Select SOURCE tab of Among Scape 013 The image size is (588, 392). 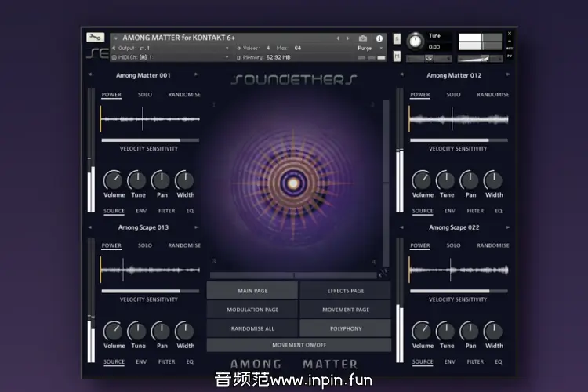(x=114, y=361)
